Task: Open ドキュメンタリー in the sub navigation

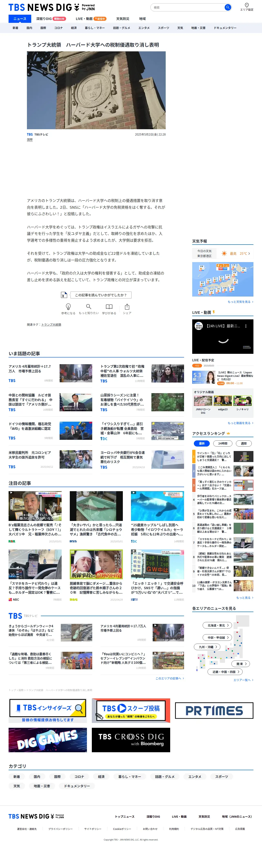Action: click(225, 28)
